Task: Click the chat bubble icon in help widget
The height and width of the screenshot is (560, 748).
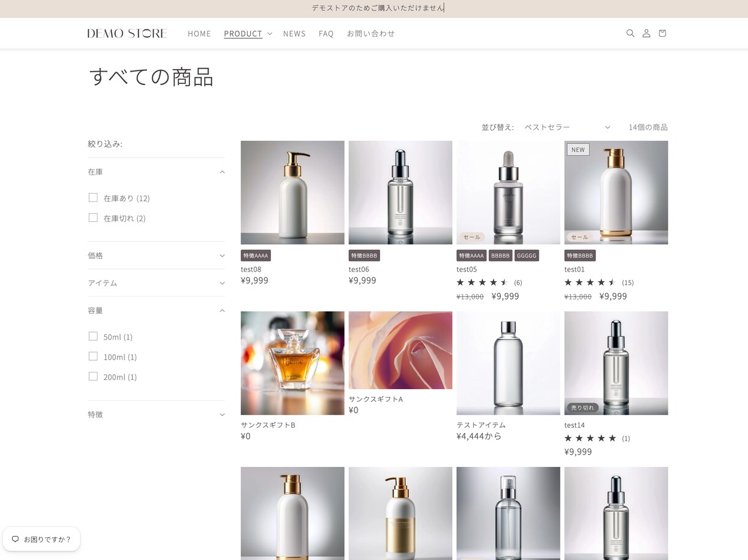Action: coord(15,539)
